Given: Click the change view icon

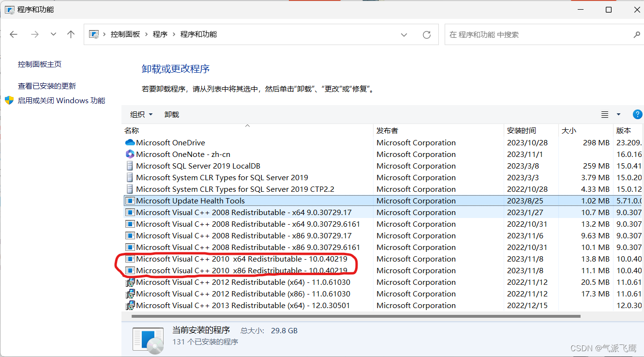Looking at the screenshot, I should point(605,114).
